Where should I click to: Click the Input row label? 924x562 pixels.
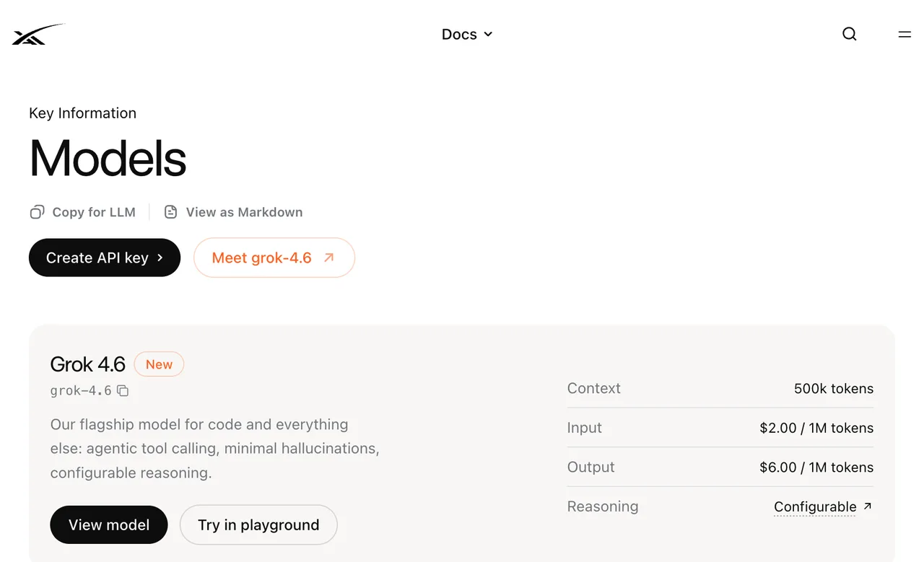(x=585, y=428)
